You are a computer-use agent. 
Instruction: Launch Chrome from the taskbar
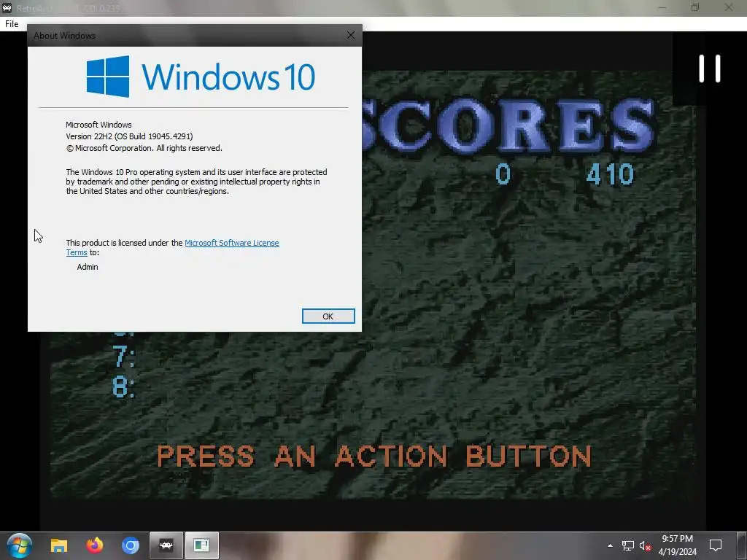[130, 545]
